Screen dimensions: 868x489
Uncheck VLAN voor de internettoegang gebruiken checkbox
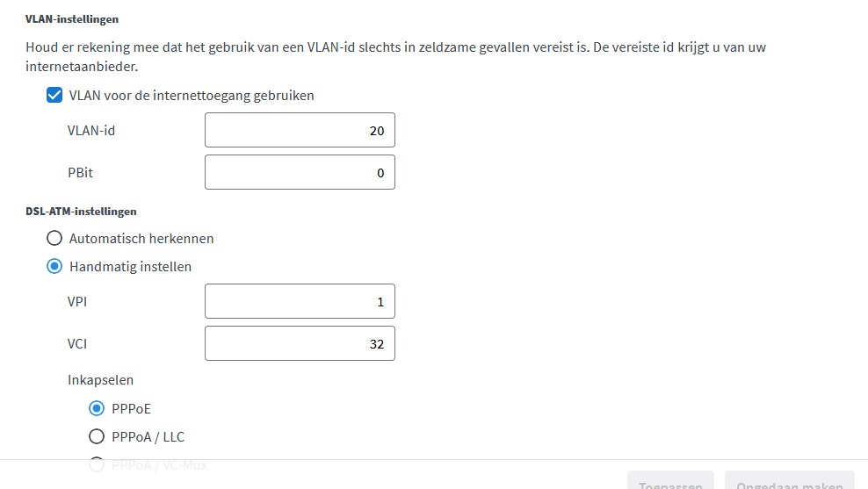coord(54,95)
